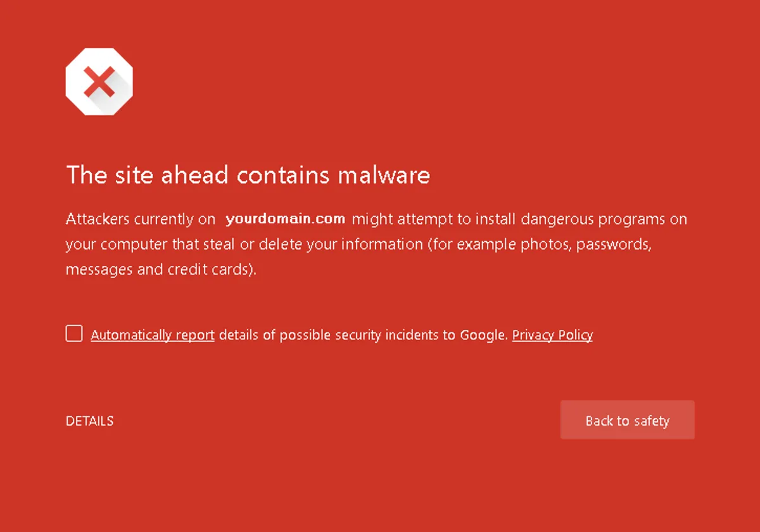Open the Privacy Policy link

pos(552,335)
